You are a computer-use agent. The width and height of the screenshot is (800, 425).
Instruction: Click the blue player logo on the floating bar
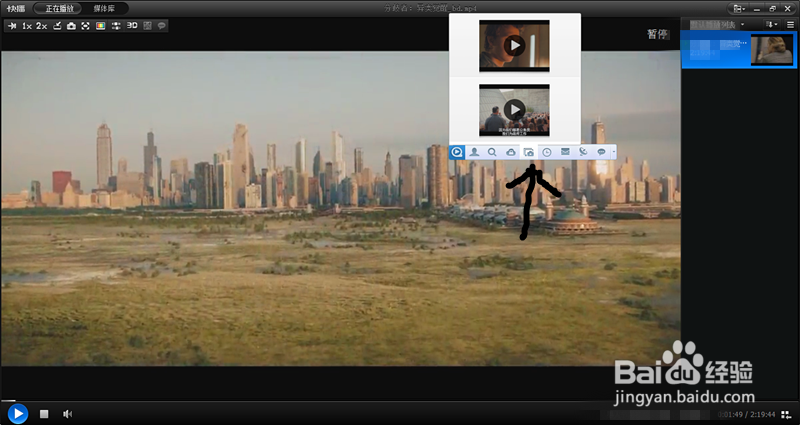click(x=457, y=152)
